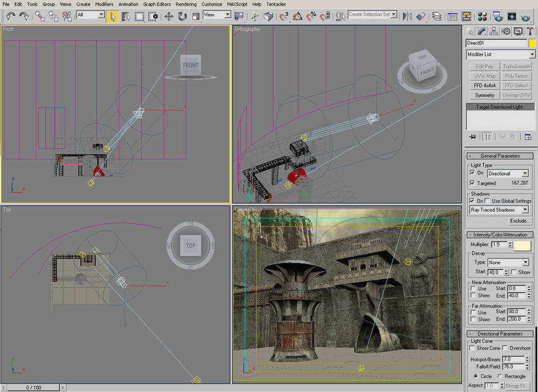Screen dimensions: 538x392
Task: Enable Use Global Settings for shadows
Action: 487,201
